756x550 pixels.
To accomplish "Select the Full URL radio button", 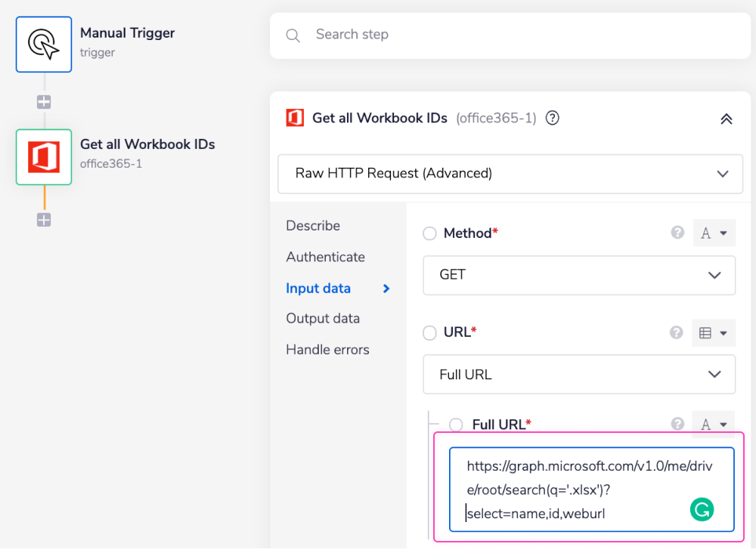I will (x=456, y=425).
